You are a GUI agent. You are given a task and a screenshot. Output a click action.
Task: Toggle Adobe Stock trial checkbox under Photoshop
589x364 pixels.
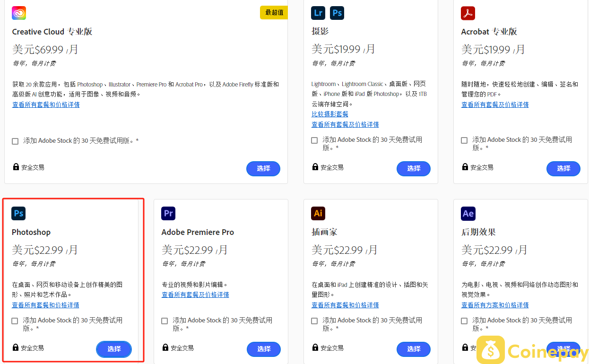(15, 321)
